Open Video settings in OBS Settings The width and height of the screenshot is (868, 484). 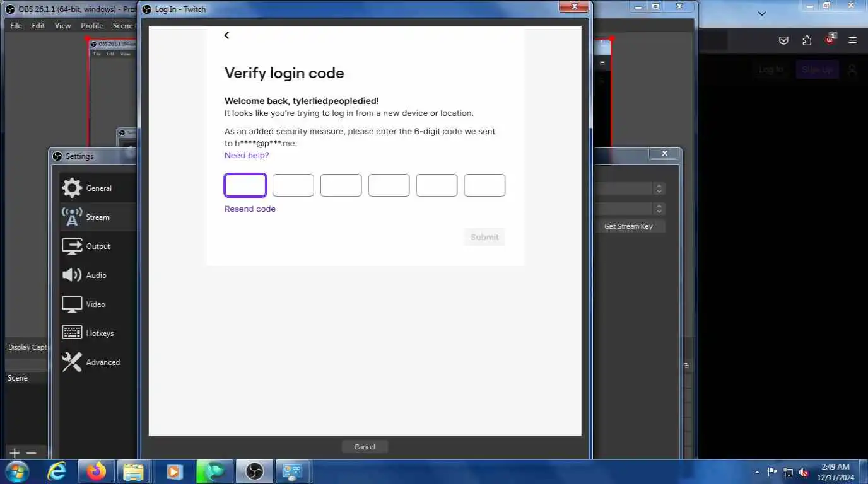click(x=98, y=304)
